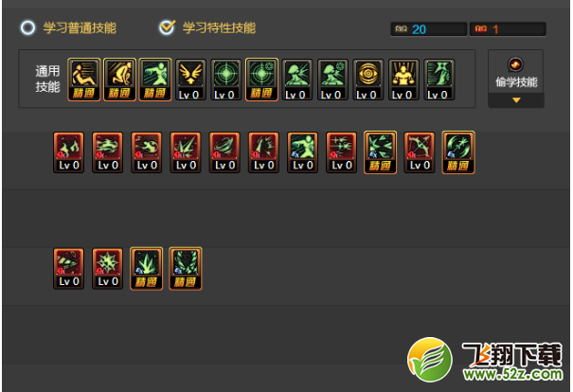Select the mastered green wreath skill icon
The width and height of the screenshot is (573, 392).
click(x=186, y=269)
